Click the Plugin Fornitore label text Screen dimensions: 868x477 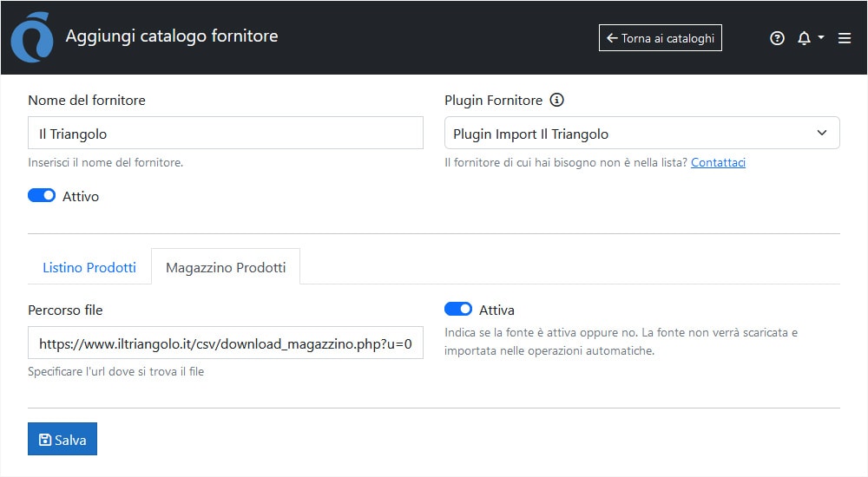pyautogui.click(x=493, y=100)
